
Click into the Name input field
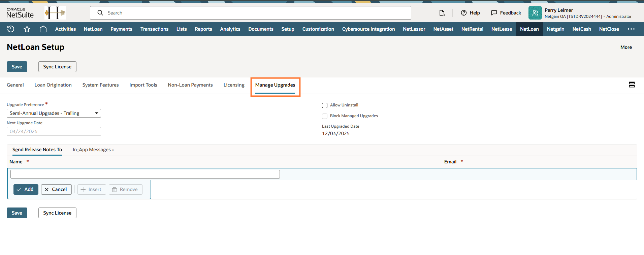point(145,174)
